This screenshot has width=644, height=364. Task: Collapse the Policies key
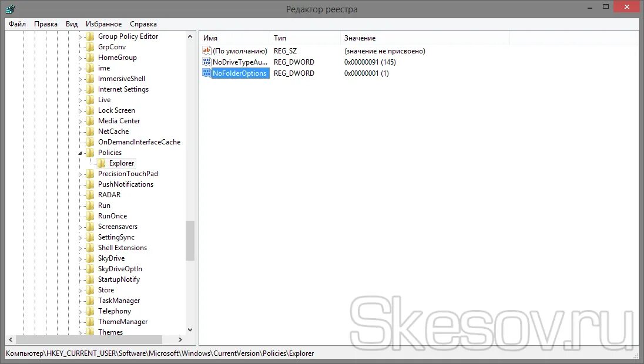coord(80,153)
